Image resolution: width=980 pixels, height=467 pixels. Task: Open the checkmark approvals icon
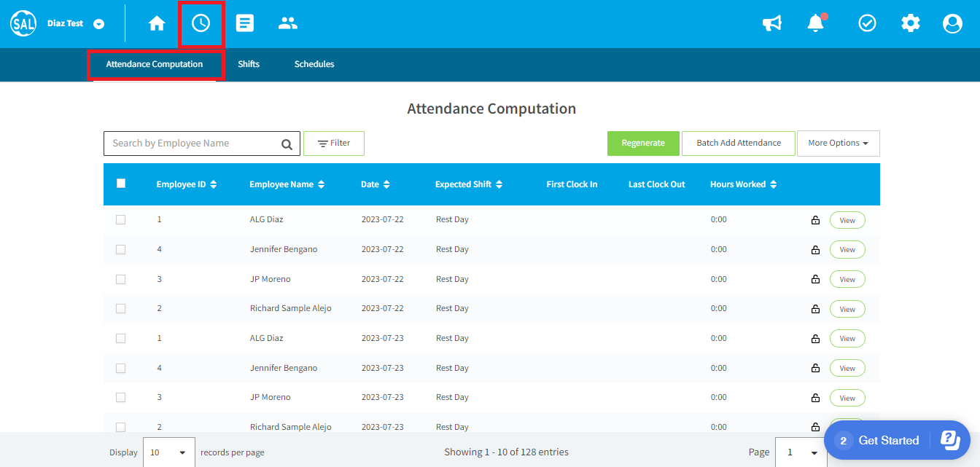(x=867, y=23)
